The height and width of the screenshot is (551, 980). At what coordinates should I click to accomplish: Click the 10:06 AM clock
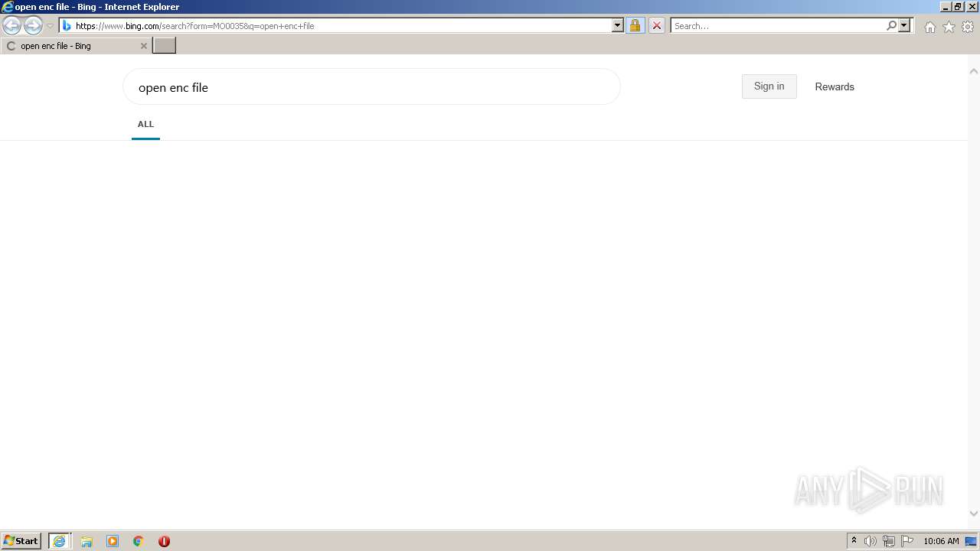941,541
